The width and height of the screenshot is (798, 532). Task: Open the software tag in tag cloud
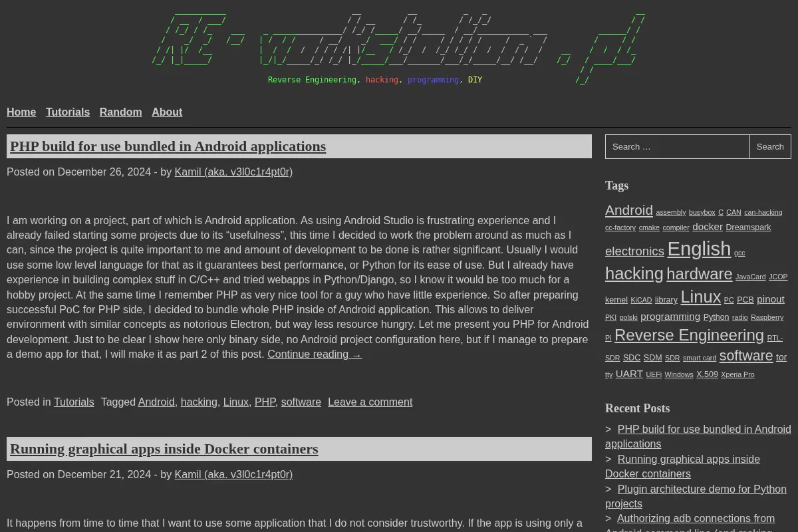click(746, 356)
